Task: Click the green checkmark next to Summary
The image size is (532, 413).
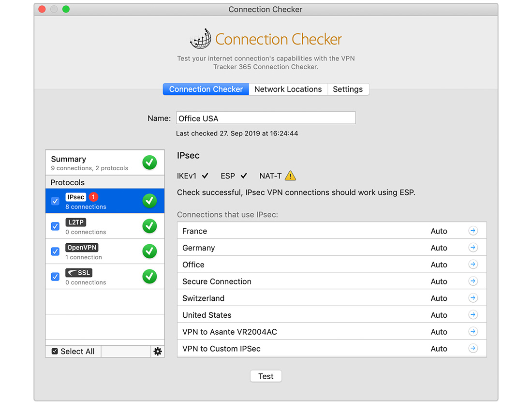Action: pos(149,163)
